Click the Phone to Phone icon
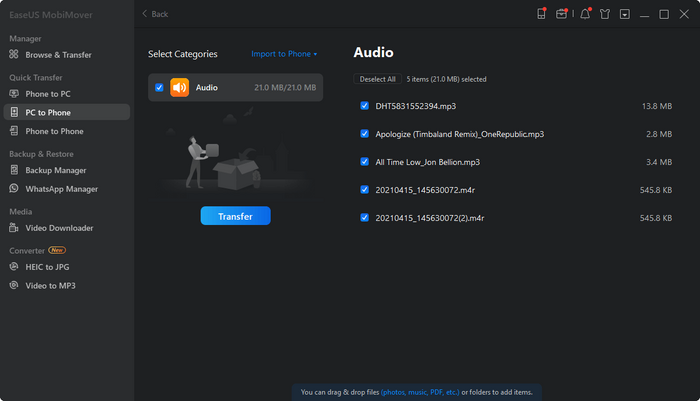700x401 pixels. (14, 131)
